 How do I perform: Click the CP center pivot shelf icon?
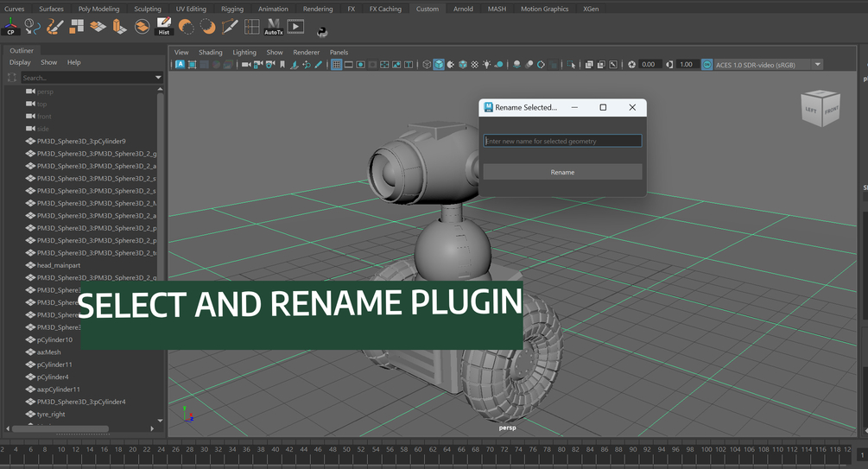11,28
